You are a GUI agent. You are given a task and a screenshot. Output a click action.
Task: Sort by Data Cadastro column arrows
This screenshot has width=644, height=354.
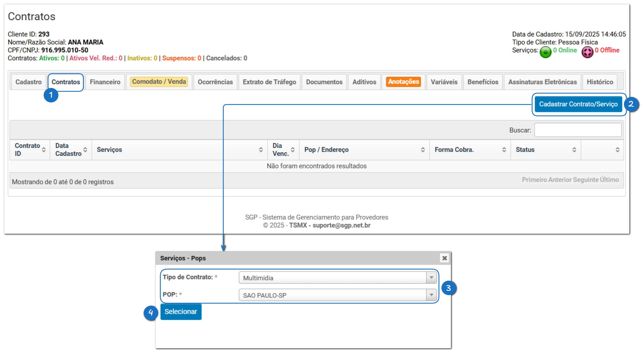pyautogui.click(x=85, y=150)
